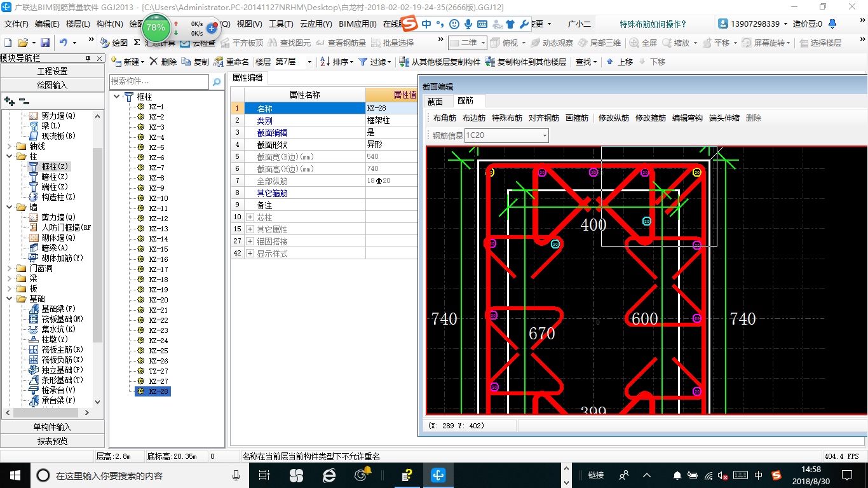Close the 模块导航栏 panel
The width and height of the screenshot is (868, 488).
(98, 58)
